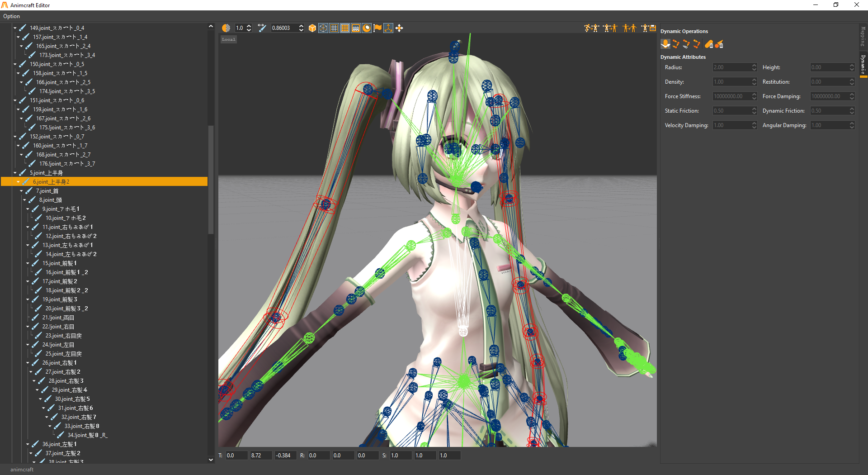Toggle the Local coordinate mode label
Image resolution: width=868 pixels, height=475 pixels.
tap(229, 39)
